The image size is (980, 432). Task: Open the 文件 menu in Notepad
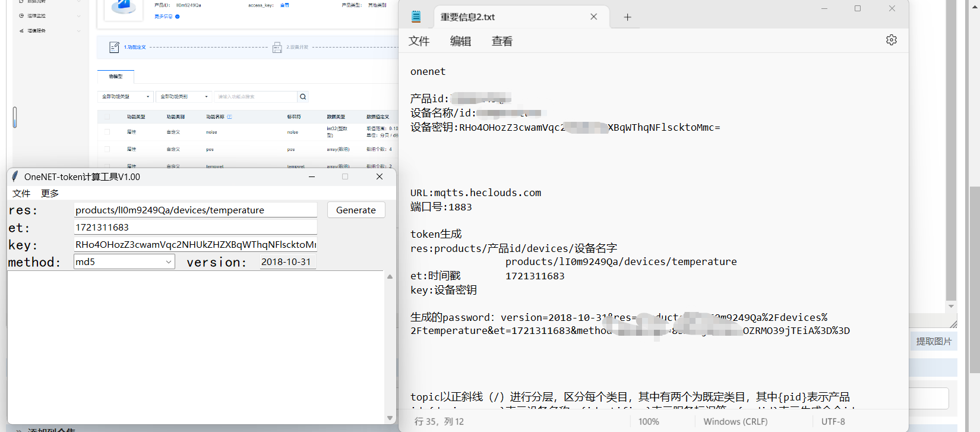(419, 41)
